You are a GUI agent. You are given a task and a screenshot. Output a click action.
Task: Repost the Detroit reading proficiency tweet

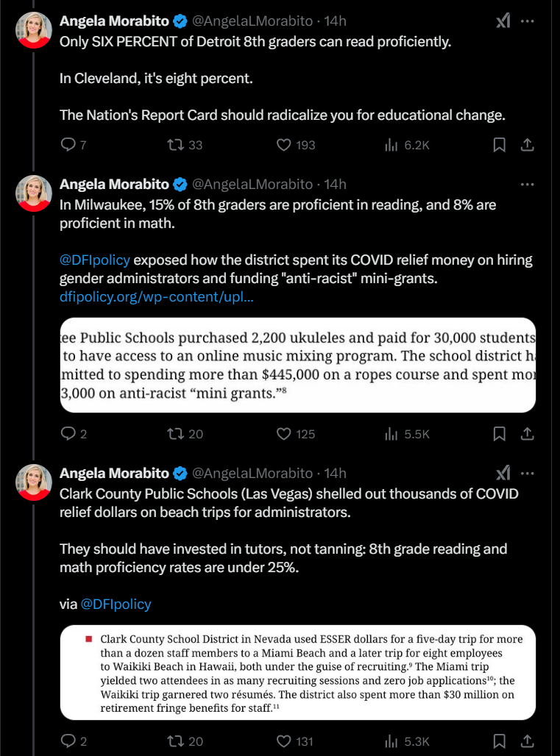coord(175,145)
